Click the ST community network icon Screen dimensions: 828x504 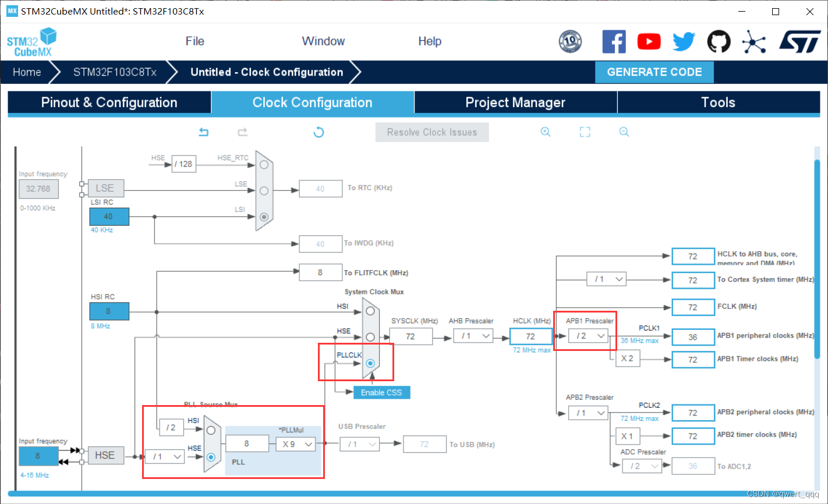pos(753,42)
